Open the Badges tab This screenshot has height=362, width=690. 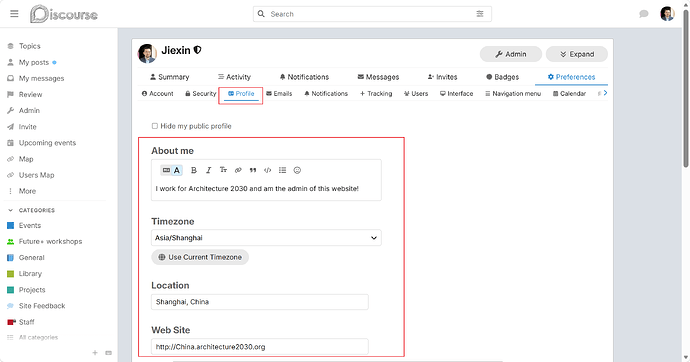503,77
